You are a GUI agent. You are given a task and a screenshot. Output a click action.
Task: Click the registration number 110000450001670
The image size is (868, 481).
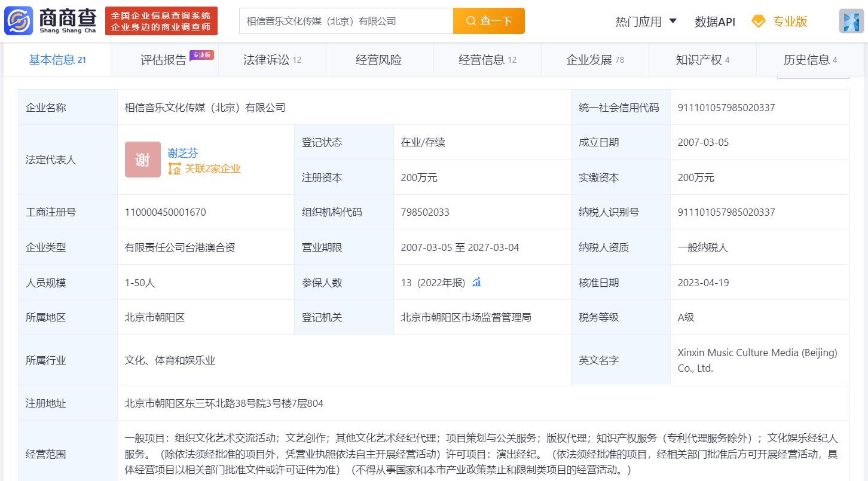[166, 212]
